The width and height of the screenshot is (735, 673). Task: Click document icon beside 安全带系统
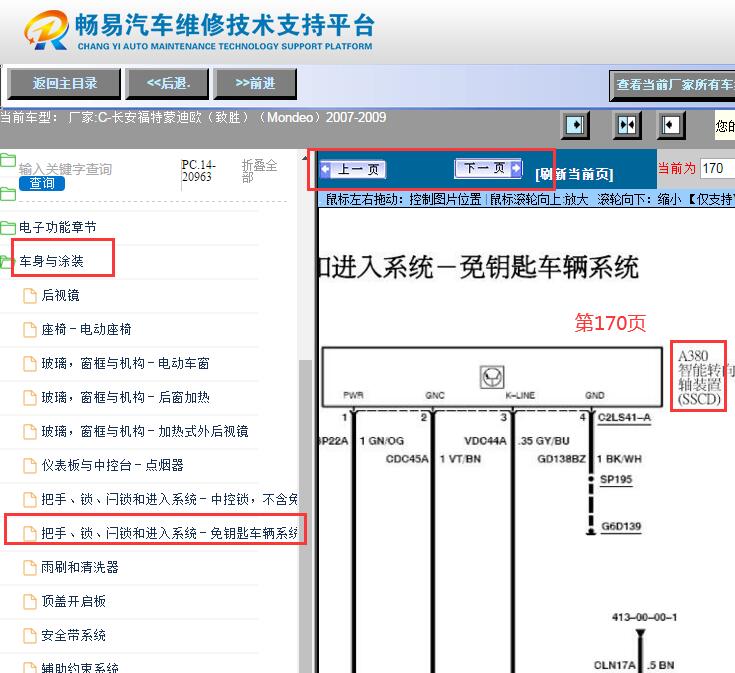(x=30, y=636)
